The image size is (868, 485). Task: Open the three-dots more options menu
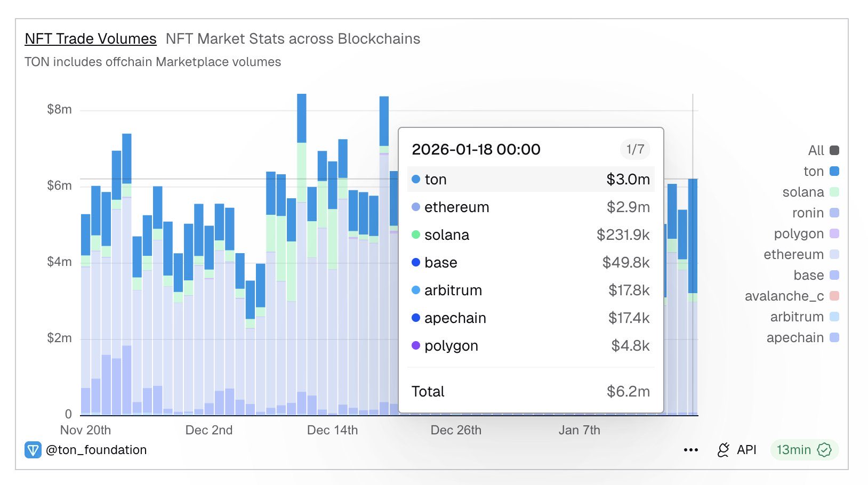690,450
